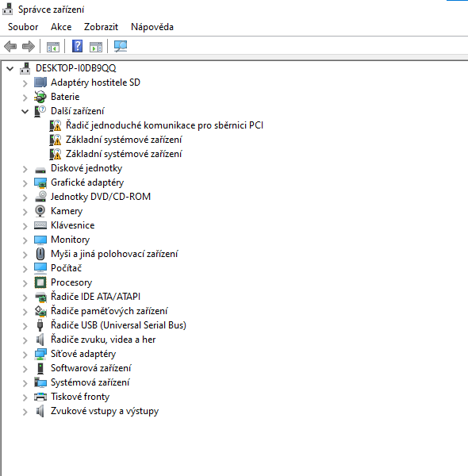Expand the Grafické adaptéry category
This screenshot has width=468, height=476.
tap(25, 183)
